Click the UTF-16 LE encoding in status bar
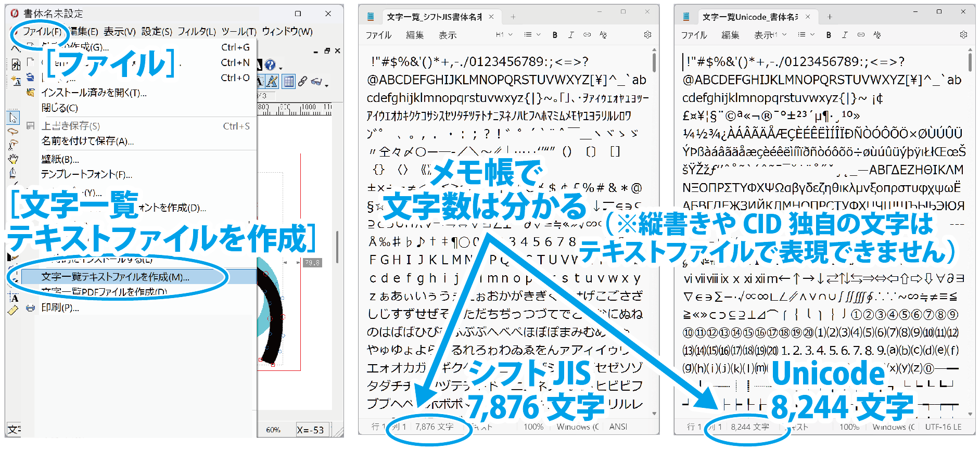The width and height of the screenshot is (980, 450). [x=943, y=427]
